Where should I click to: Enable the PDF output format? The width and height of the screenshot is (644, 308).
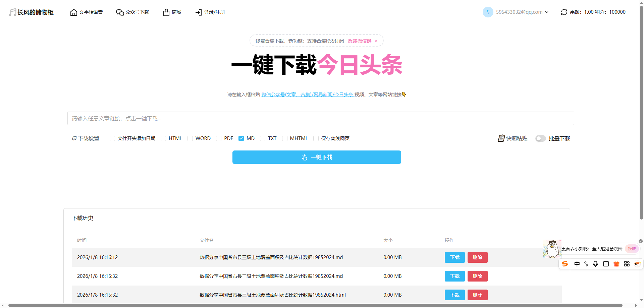(219, 138)
